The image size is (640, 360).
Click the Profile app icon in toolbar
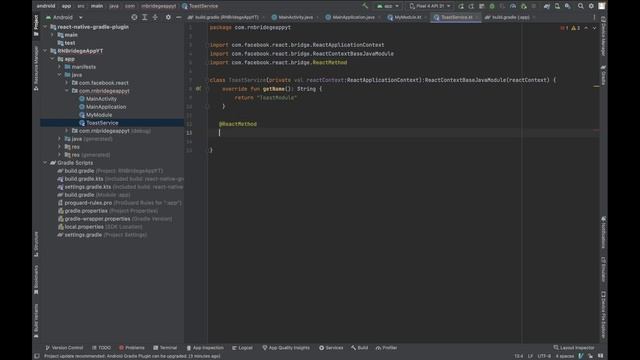tap(513, 6)
